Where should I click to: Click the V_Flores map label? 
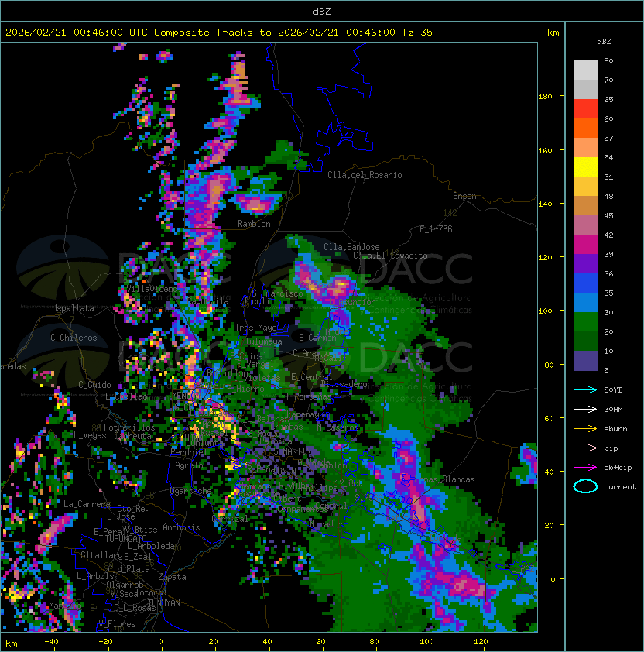coord(117,624)
